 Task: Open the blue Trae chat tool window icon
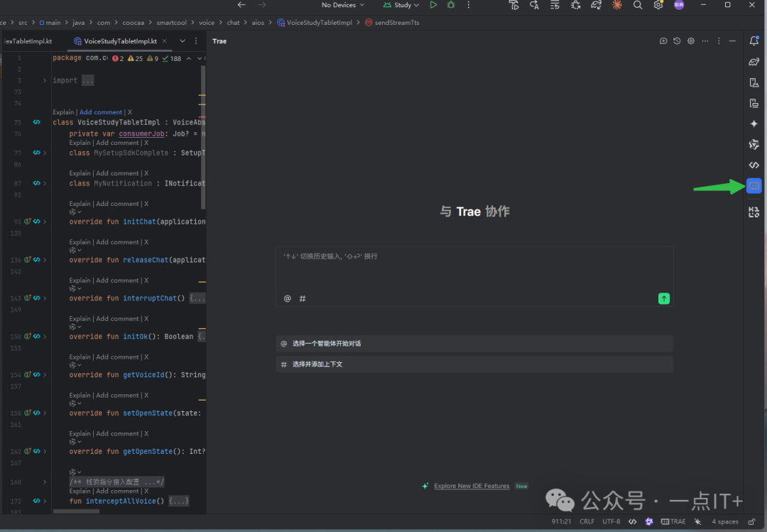point(754,185)
